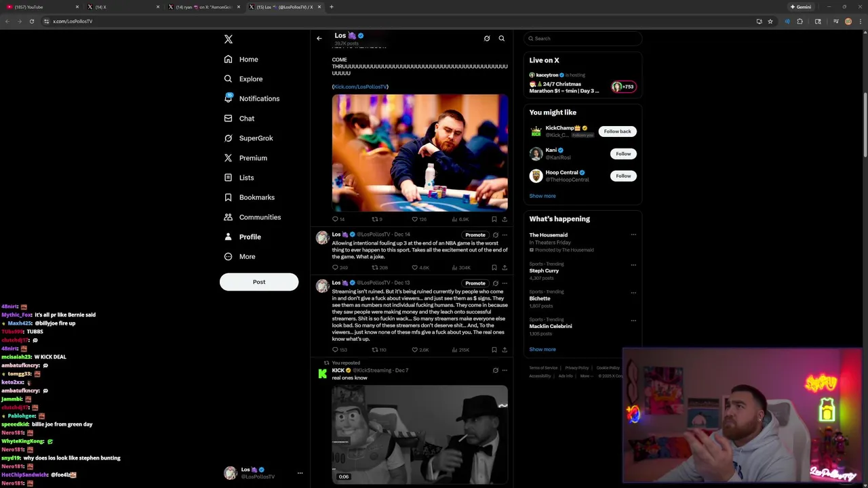Click the Grok icon in profile header
Image resolution: width=868 pixels, height=488 pixels.
(x=487, y=39)
